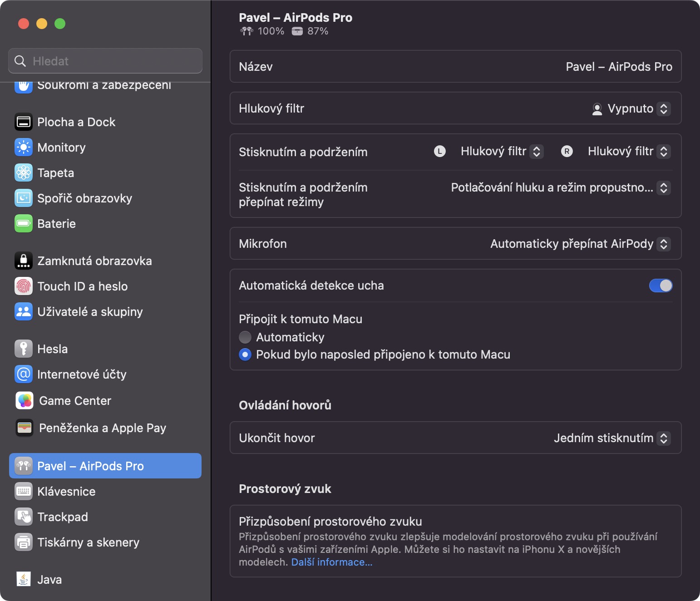This screenshot has height=601, width=700.
Task: Click the Java icon at sidebar bottom
Action: [24, 580]
